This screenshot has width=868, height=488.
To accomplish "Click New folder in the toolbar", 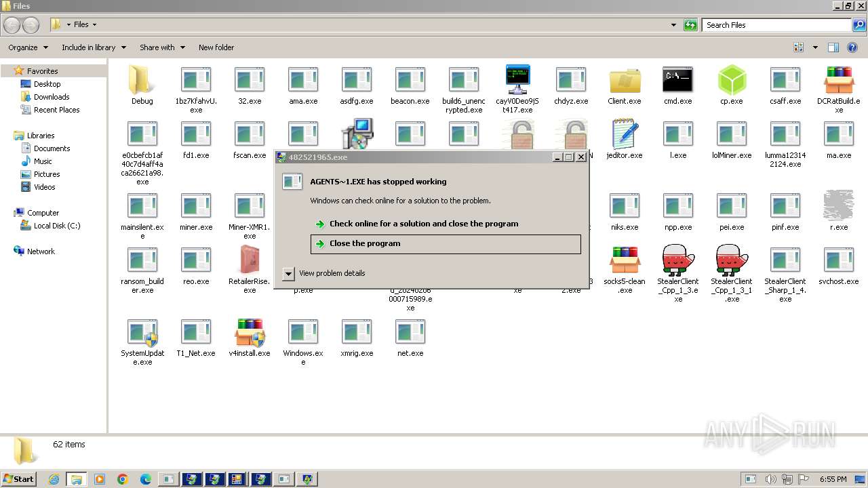I will (216, 47).
